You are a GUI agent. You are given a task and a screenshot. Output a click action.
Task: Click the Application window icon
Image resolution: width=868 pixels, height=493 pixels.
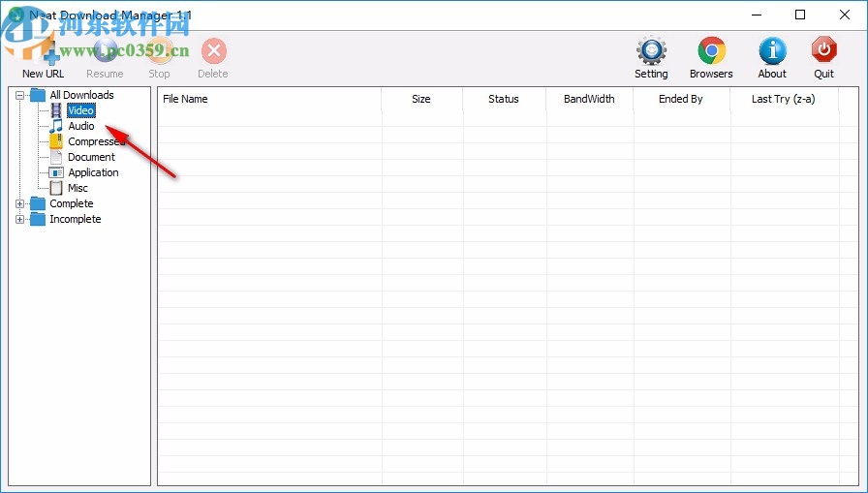point(56,172)
